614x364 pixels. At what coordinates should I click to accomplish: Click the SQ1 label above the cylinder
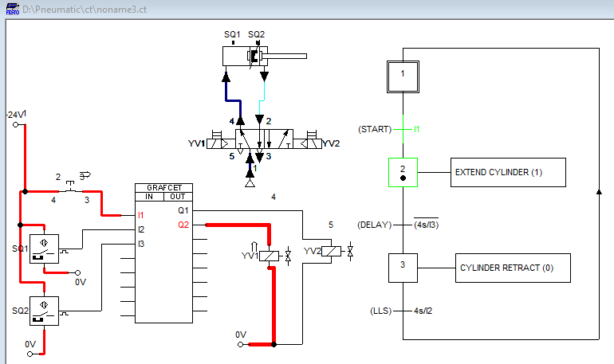(x=232, y=34)
